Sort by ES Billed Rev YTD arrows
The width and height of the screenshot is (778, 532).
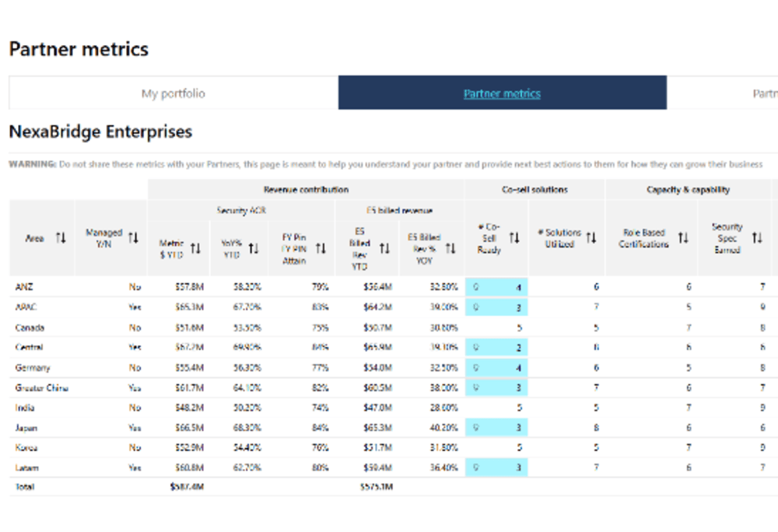pyautogui.click(x=384, y=248)
